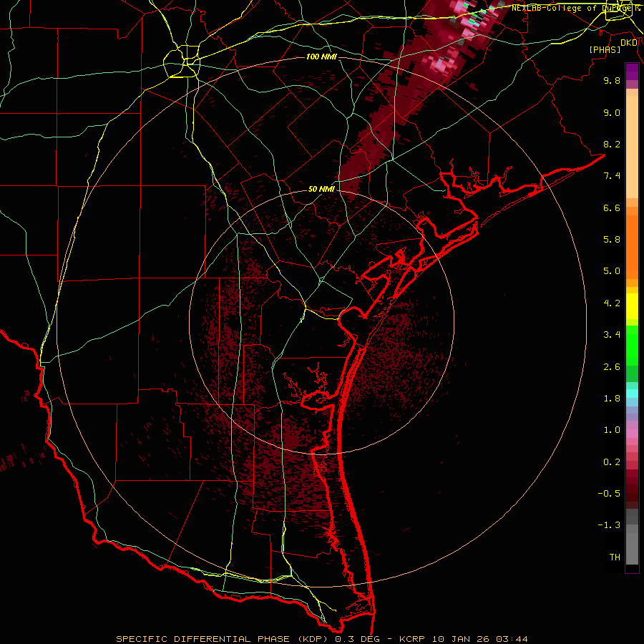Image resolution: width=644 pixels, height=644 pixels.
Task: Click the 7.4 scale value label
Action: point(612,176)
